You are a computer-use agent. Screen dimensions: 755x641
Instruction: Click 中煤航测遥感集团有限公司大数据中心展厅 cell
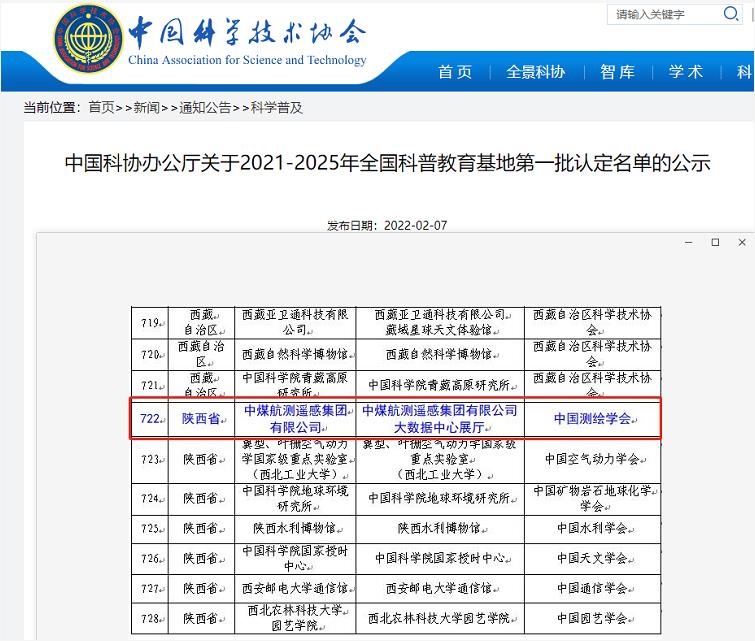click(x=440, y=419)
